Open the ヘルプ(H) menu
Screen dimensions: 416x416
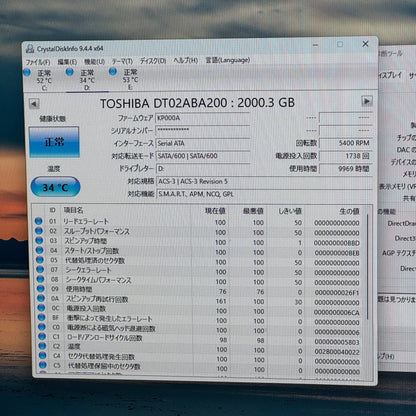click(x=186, y=60)
